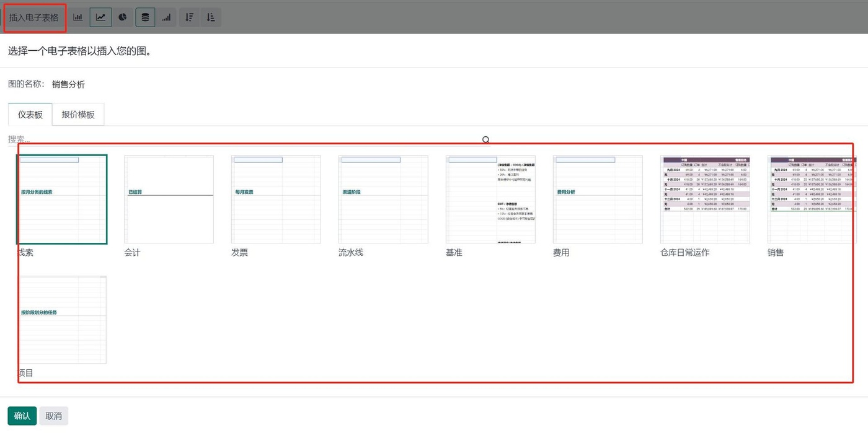Pick the 仓库日常运作 spreadsheet thumbnail
Screen dimensions: 868x433
[705, 199]
